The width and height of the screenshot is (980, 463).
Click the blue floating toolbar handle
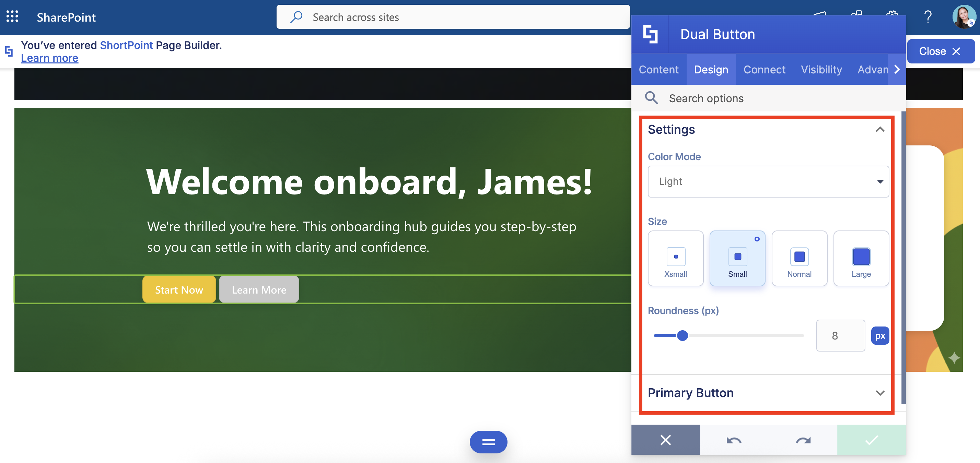tap(488, 442)
